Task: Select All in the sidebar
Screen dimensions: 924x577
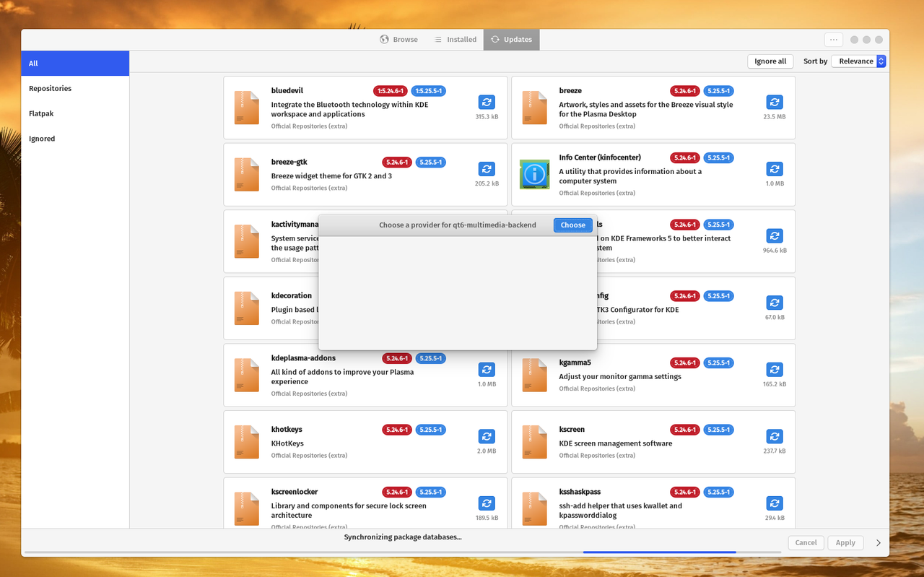Action: point(75,64)
